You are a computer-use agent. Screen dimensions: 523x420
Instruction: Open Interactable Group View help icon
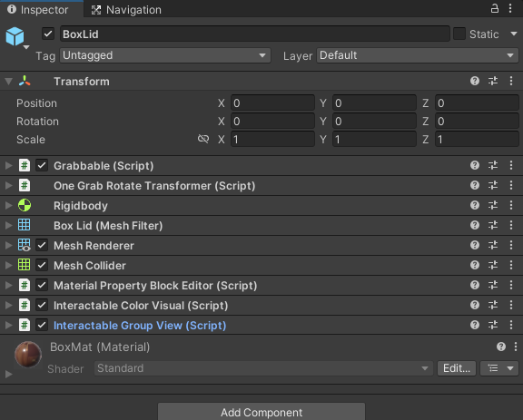(475, 325)
